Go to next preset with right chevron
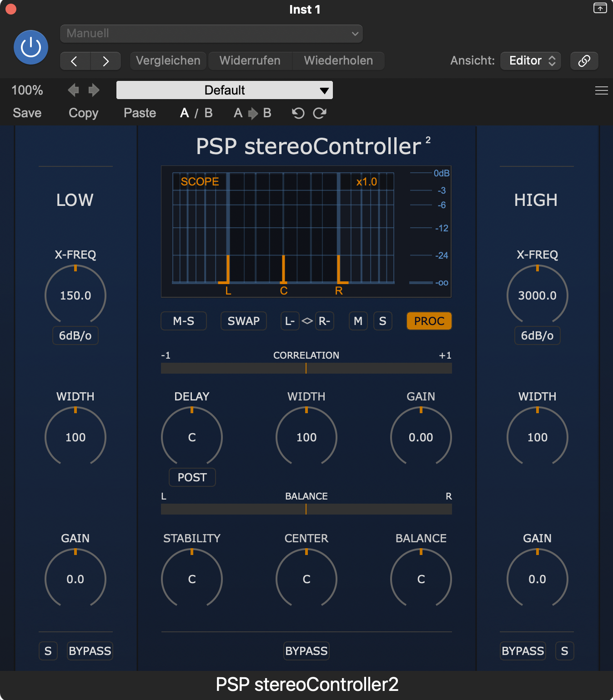This screenshot has height=700, width=613. click(106, 61)
